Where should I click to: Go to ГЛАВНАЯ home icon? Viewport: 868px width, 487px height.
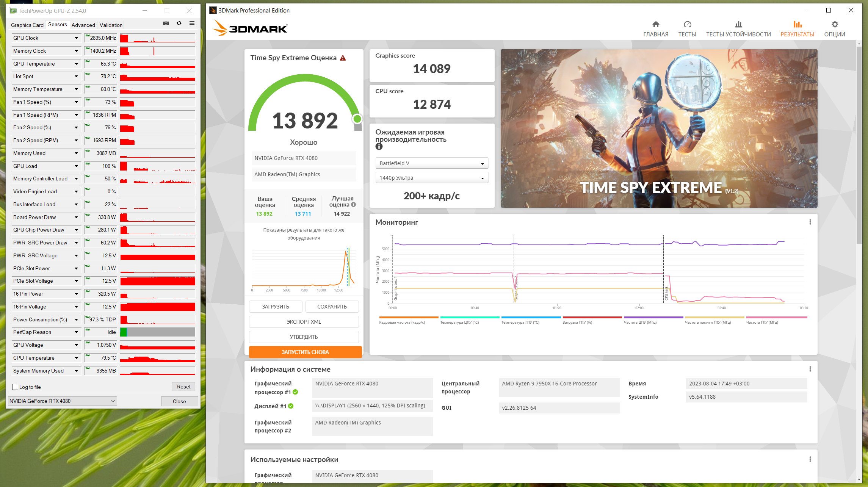(x=655, y=25)
